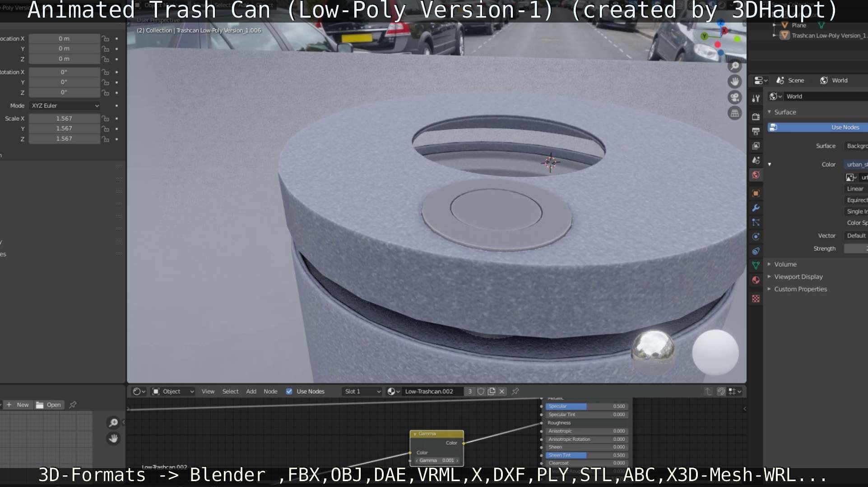Expand the Volume panel

point(784,264)
